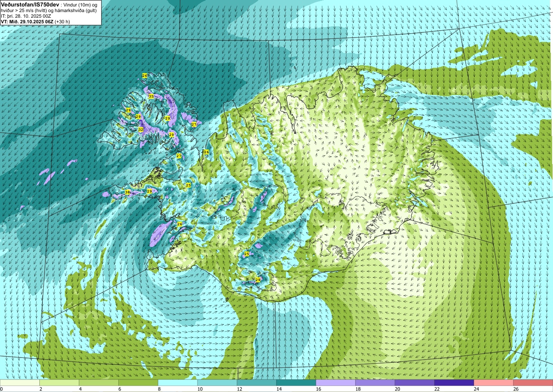Select the legend tick value "12"
Viewport: 553px width, 392px height.
point(239,389)
